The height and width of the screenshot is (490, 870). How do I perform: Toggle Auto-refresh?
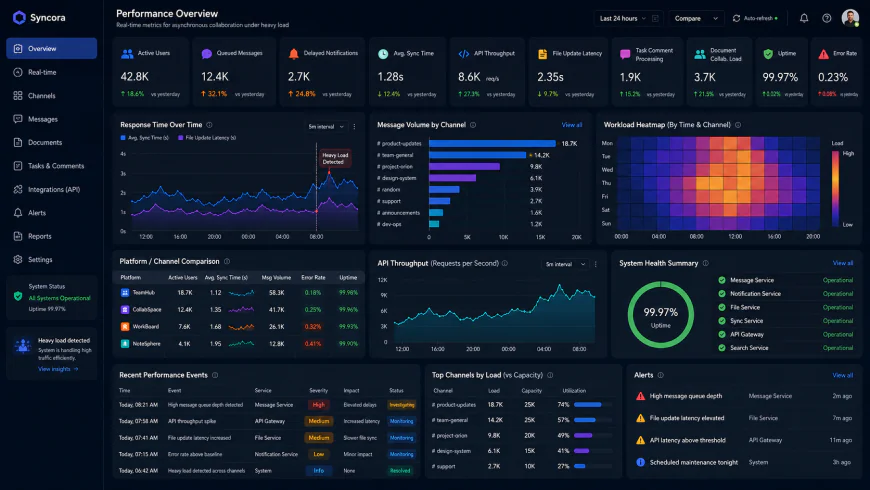tap(755, 18)
